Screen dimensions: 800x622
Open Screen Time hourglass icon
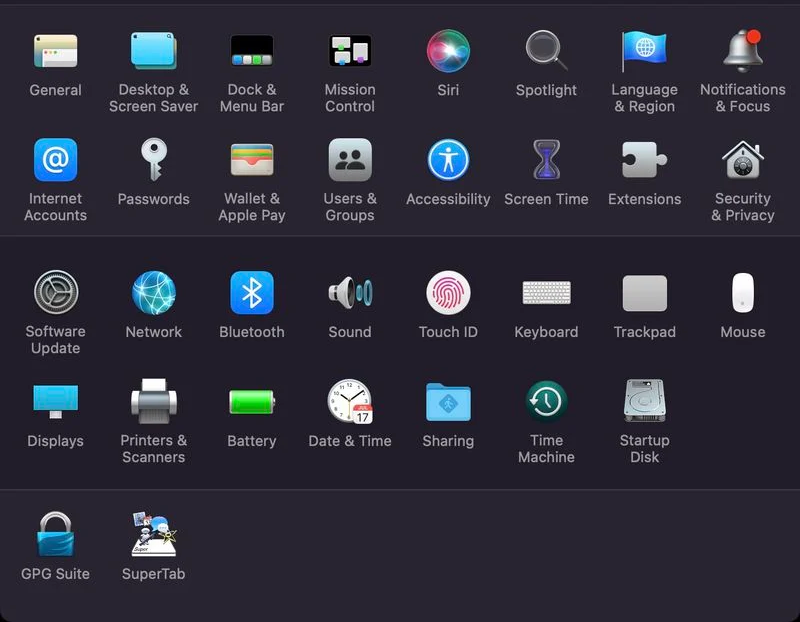[546, 159]
